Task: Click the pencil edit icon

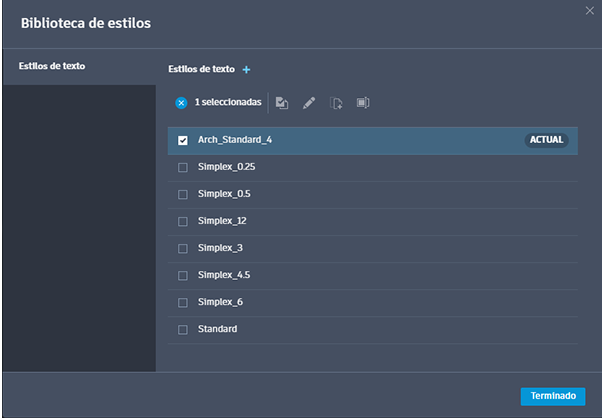Action: (309, 102)
